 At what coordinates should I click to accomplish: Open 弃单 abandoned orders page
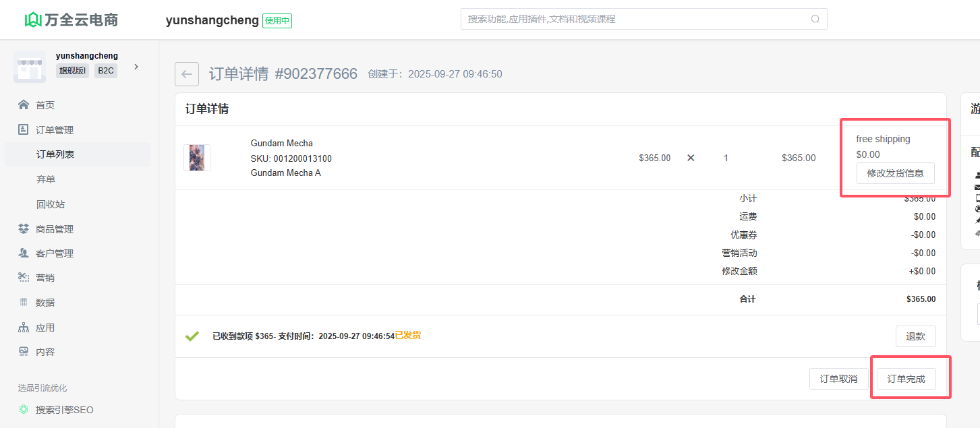pyautogui.click(x=46, y=179)
